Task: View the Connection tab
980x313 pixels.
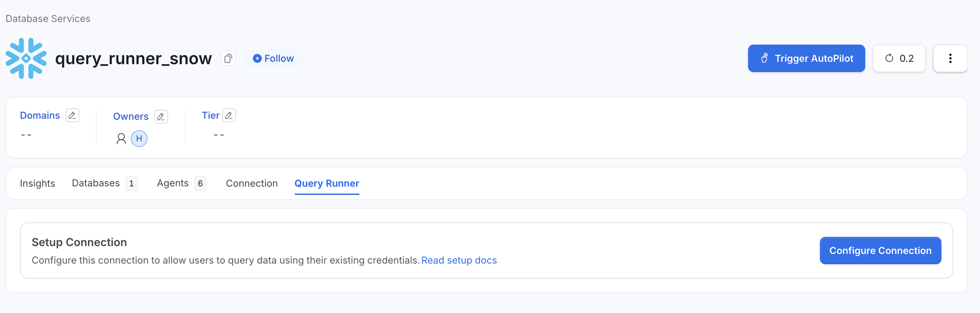Action: point(252,183)
